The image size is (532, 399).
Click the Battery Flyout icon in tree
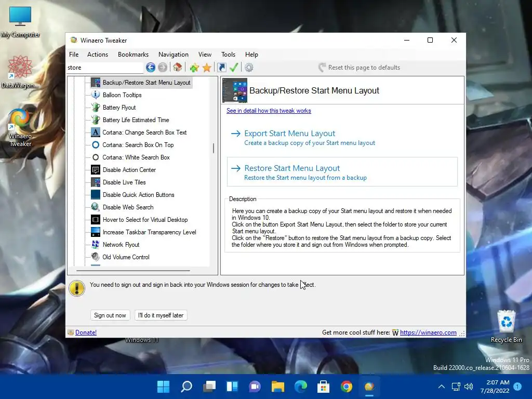(x=96, y=108)
